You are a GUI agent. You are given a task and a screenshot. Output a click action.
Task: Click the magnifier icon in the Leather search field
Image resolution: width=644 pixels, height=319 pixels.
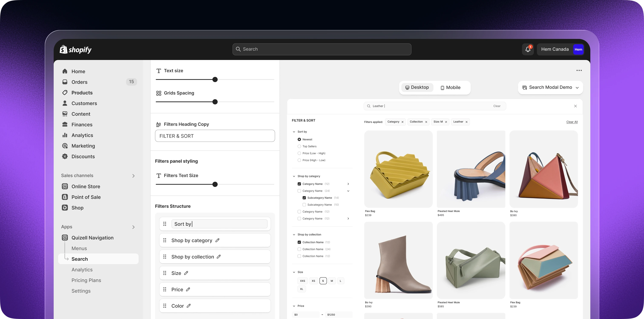pyautogui.click(x=369, y=106)
